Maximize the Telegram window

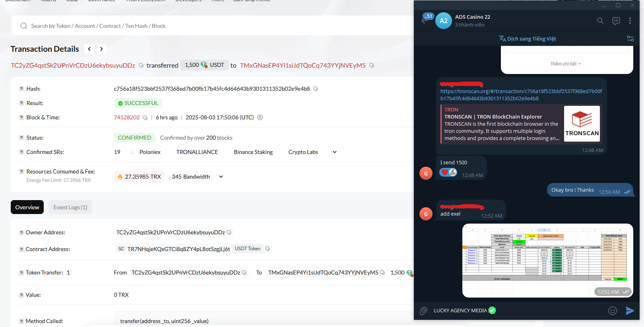point(618,6)
